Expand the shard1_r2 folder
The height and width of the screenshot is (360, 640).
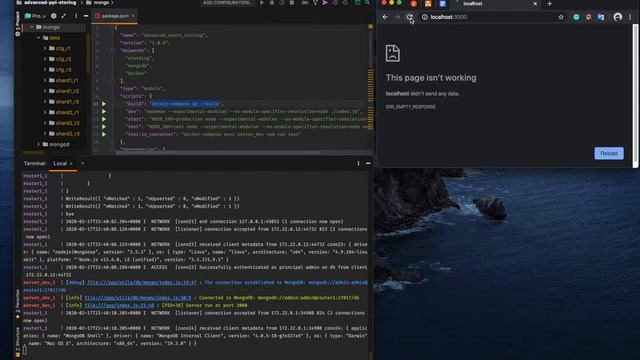click(45, 91)
